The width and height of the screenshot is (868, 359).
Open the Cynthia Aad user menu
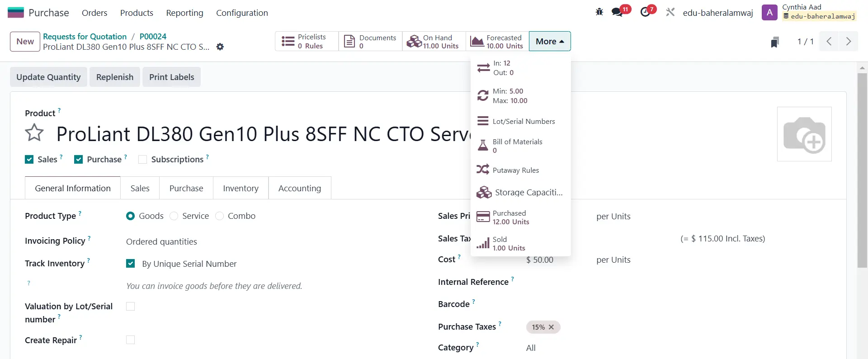[x=809, y=12]
